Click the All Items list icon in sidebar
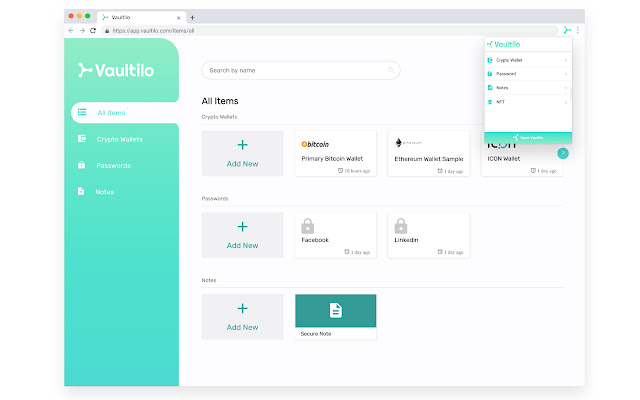The height and width of the screenshot is (400, 640). [x=82, y=112]
